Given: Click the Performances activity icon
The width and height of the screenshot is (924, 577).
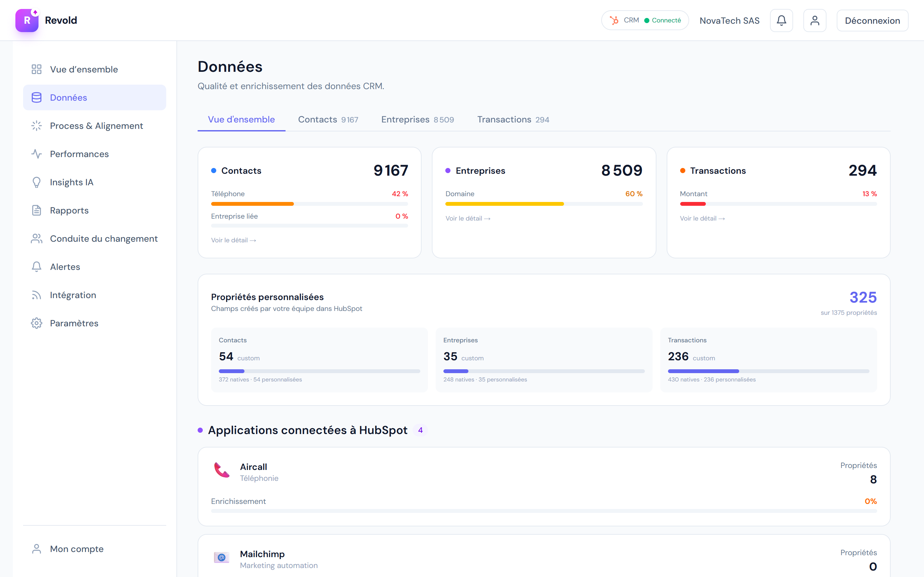Looking at the screenshot, I should click(x=36, y=154).
